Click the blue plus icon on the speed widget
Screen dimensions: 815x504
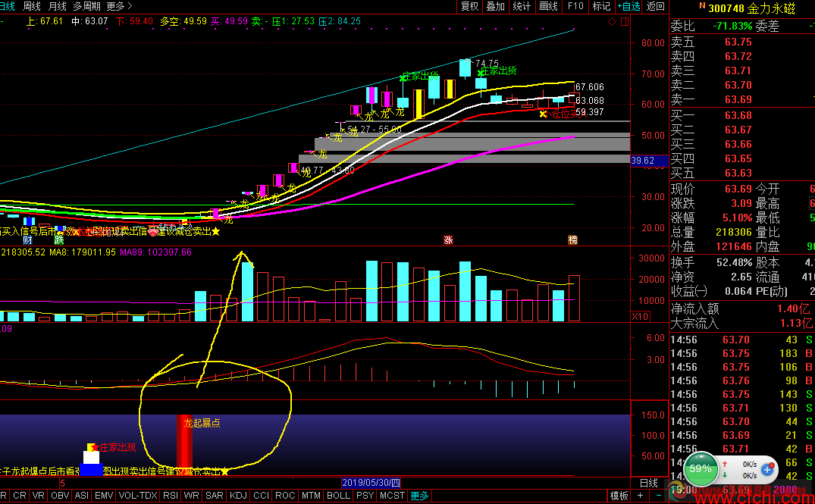[768, 470]
